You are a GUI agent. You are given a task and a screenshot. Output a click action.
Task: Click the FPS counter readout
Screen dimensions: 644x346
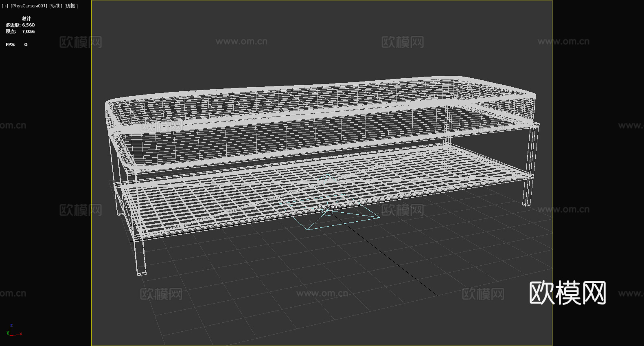click(x=17, y=44)
